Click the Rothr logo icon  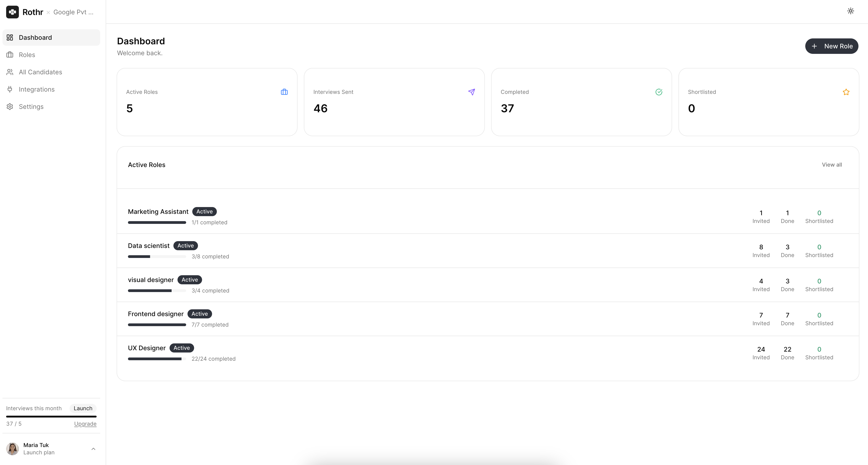[x=13, y=12]
